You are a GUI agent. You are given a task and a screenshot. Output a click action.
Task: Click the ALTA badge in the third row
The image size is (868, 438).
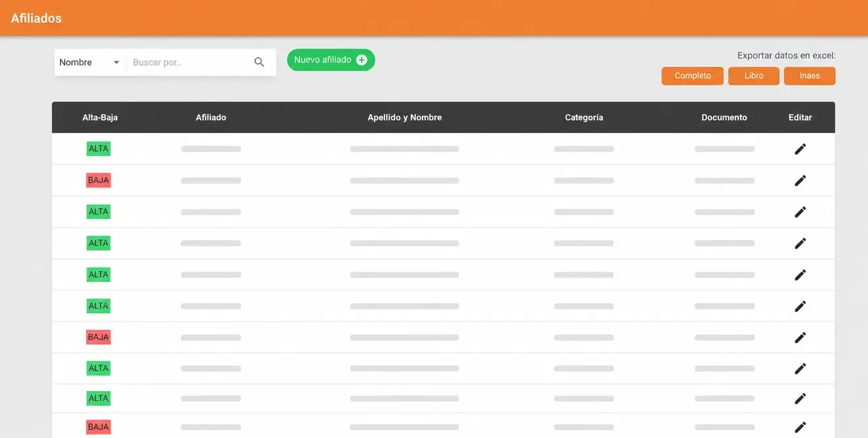pyautogui.click(x=98, y=212)
